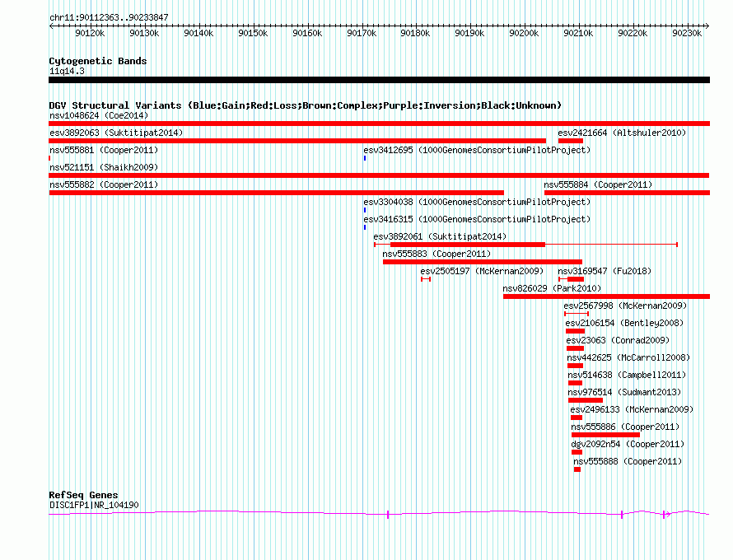Click nsv555882 (Cooper2011) label
The image size is (733, 560).
click(104, 184)
